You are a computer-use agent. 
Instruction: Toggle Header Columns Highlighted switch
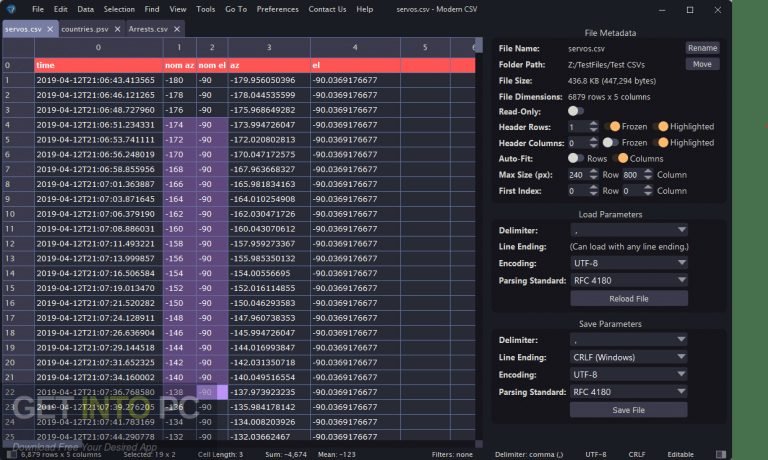coord(661,143)
